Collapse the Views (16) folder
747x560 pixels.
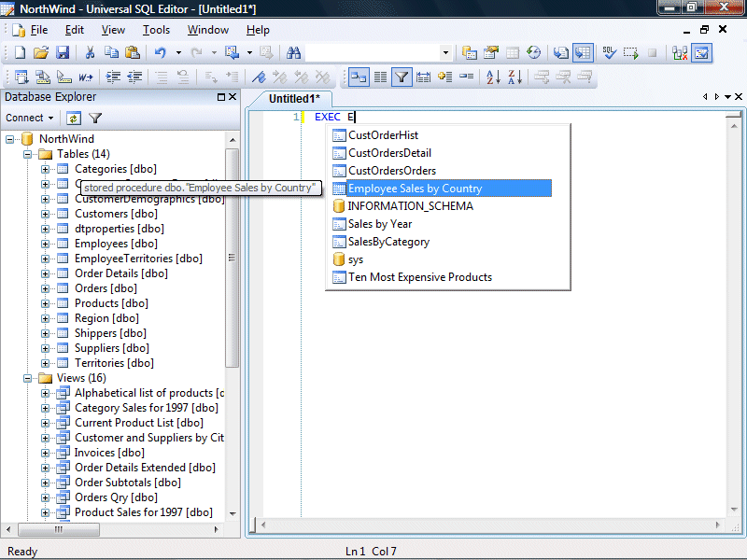pos(28,378)
